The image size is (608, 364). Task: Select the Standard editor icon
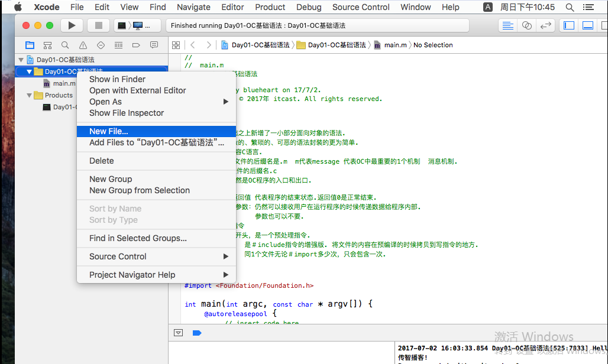507,25
